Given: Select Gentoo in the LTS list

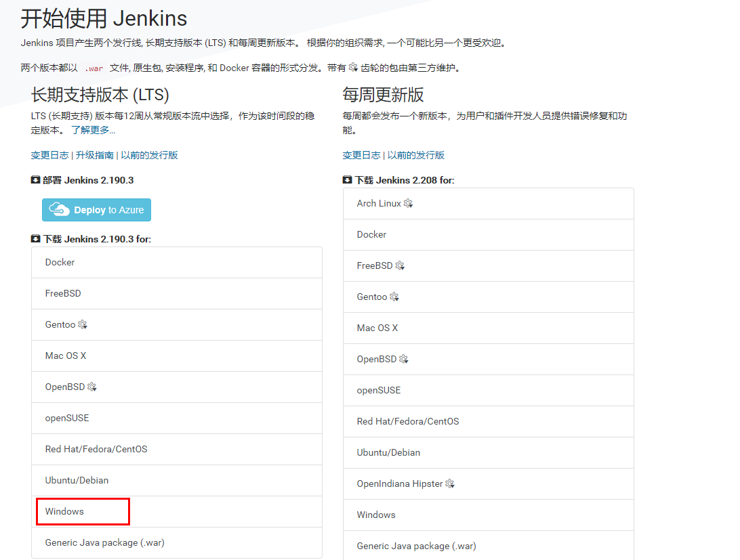Looking at the screenshot, I should (177, 324).
